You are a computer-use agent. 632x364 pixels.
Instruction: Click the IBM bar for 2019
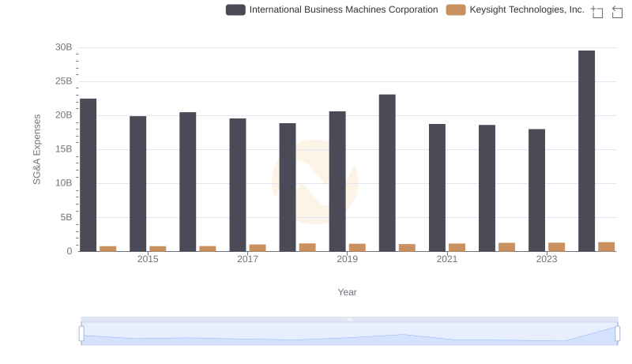(x=337, y=182)
